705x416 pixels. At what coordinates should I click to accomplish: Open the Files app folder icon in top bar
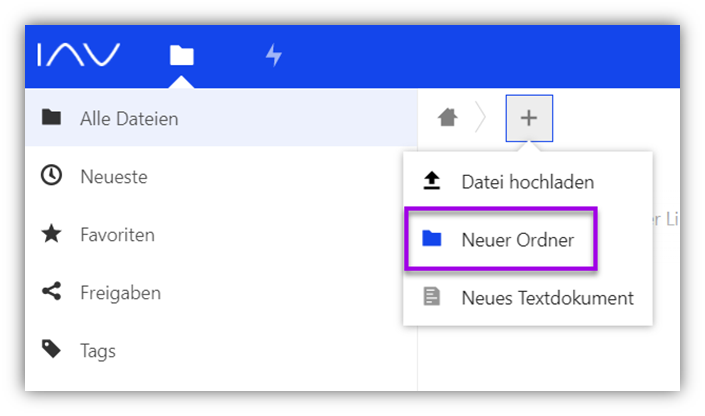pos(181,55)
